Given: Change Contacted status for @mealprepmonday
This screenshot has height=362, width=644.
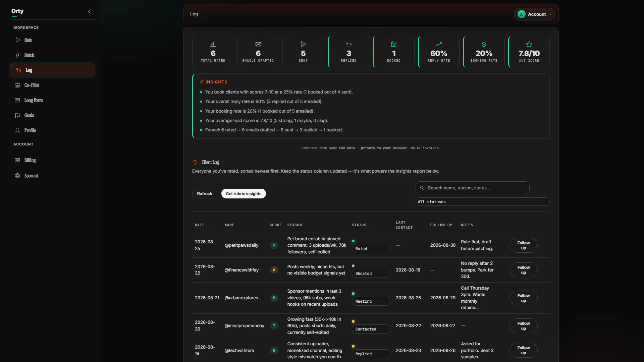Looking at the screenshot, I should point(371,329).
